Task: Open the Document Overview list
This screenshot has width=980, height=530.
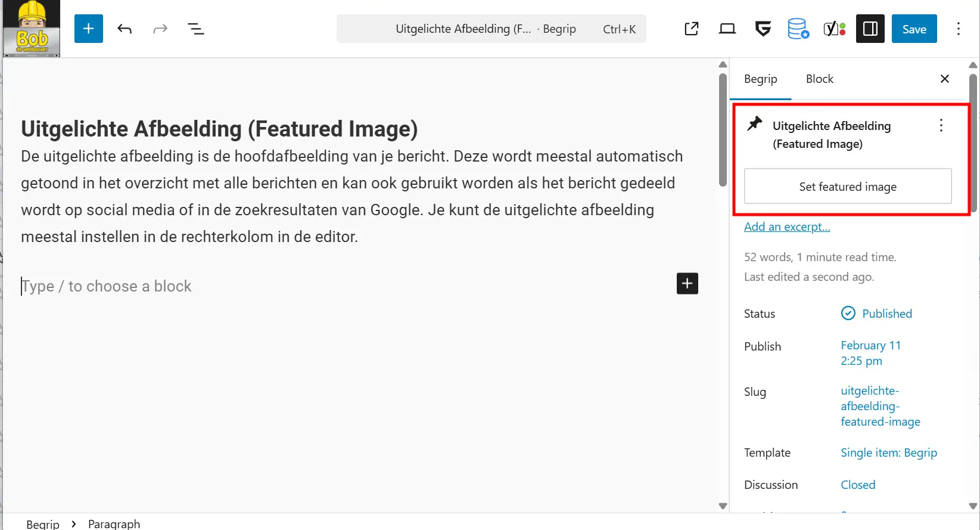Action: tap(195, 29)
